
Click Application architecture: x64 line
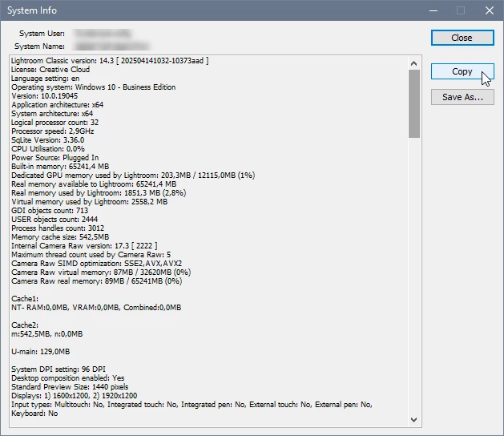[58, 105]
